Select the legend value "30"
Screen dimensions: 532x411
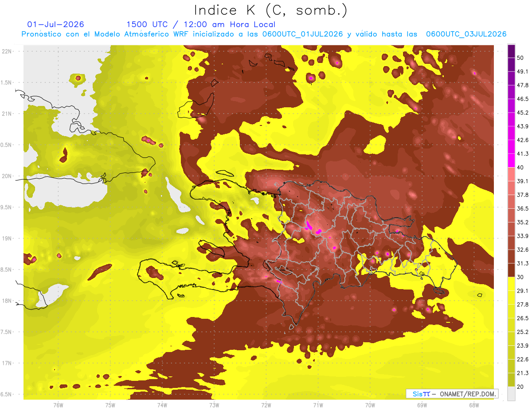tap(520, 277)
